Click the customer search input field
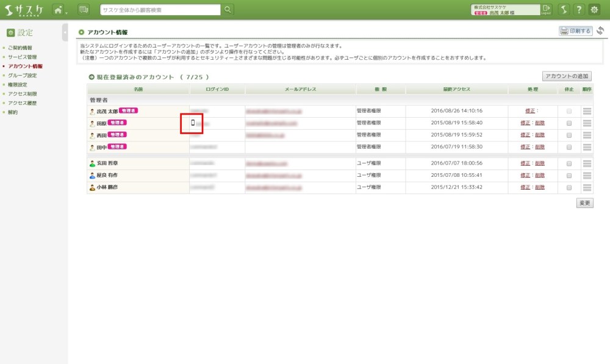The height and width of the screenshot is (364, 610). (160, 9)
